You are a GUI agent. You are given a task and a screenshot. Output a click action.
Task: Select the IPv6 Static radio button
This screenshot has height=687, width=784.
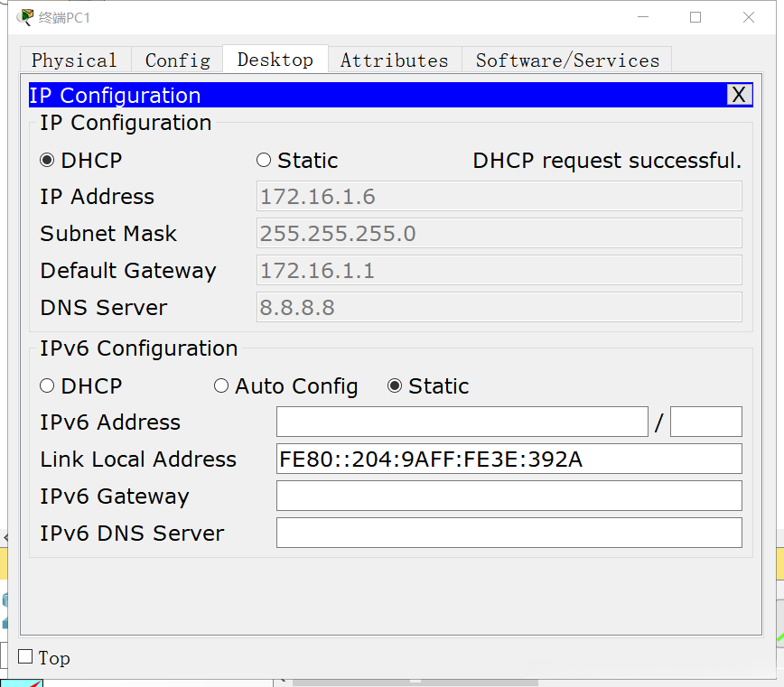pos(395,386)
